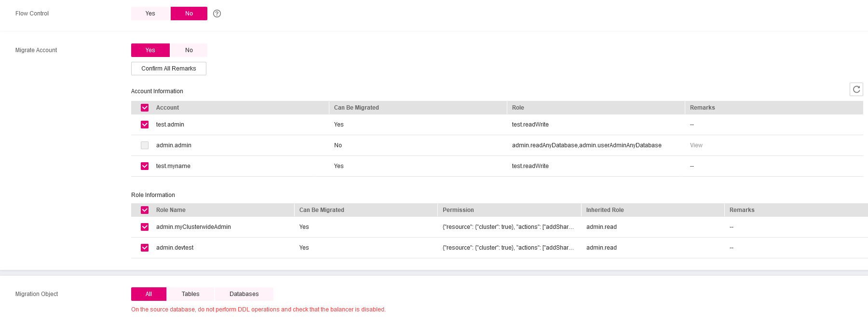This screenshot has height=324, width=868.
Task: Click the disabled admin.admin account checkbox
Action: pyautogui.click(x=145, y=145)
